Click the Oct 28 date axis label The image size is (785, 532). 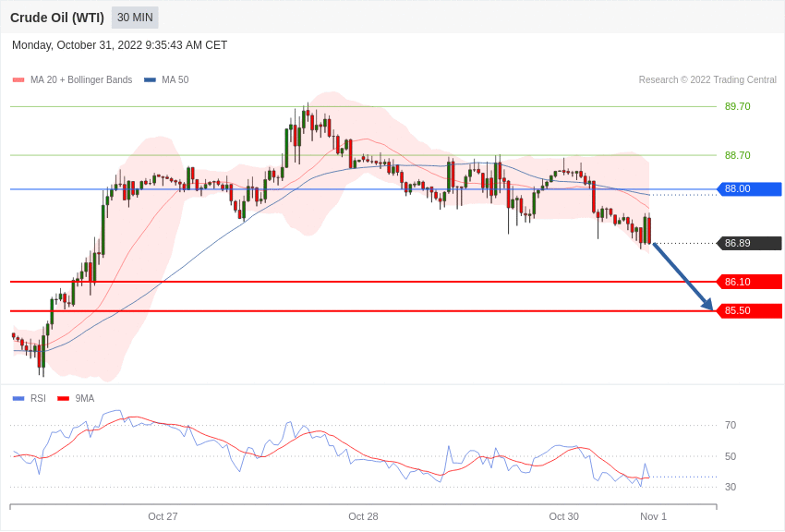point(363,516)
